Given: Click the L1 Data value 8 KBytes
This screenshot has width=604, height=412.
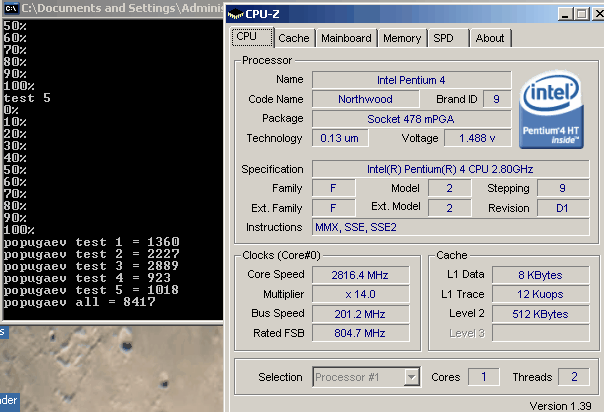Looking at the screenshot, I should click(x=540, y=275).
